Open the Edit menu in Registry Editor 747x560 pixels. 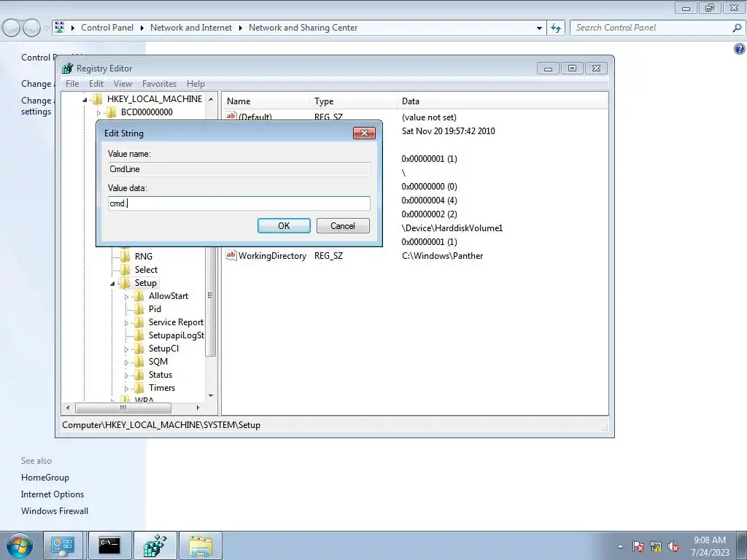[96, 84]
